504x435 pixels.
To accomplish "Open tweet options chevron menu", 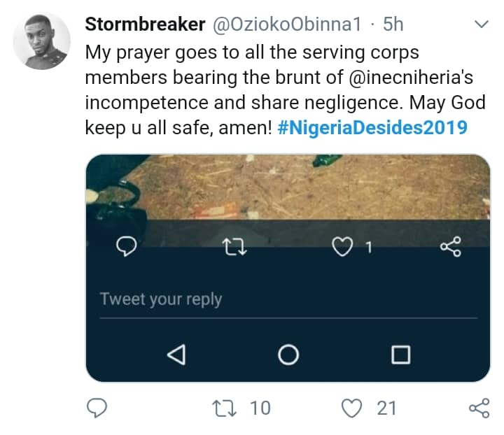I will click(482, 25).
